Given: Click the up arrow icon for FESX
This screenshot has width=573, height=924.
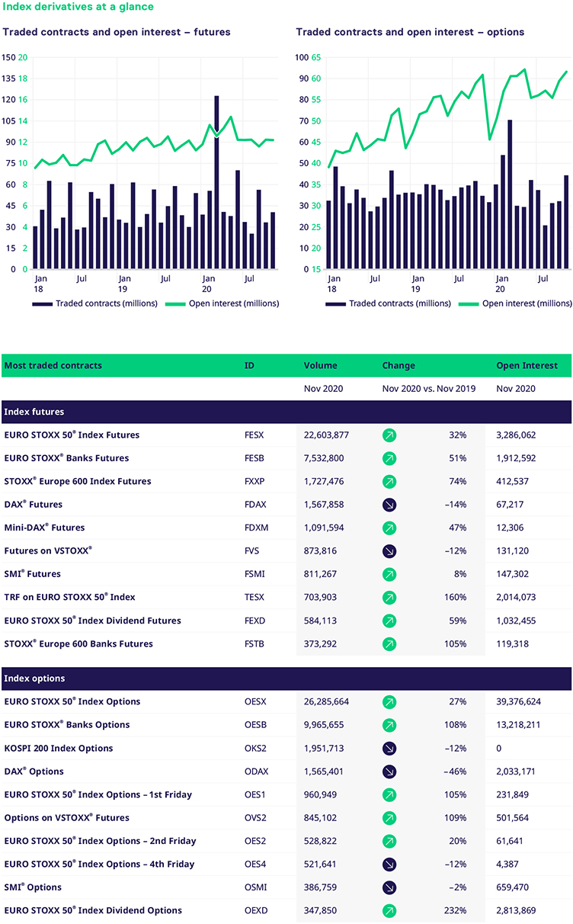Looking at the screenshot, I should [x=389, y=435].
